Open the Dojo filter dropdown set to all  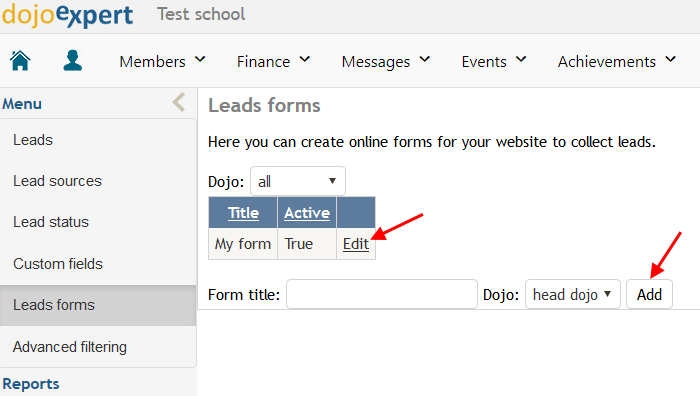pos(298,181)
